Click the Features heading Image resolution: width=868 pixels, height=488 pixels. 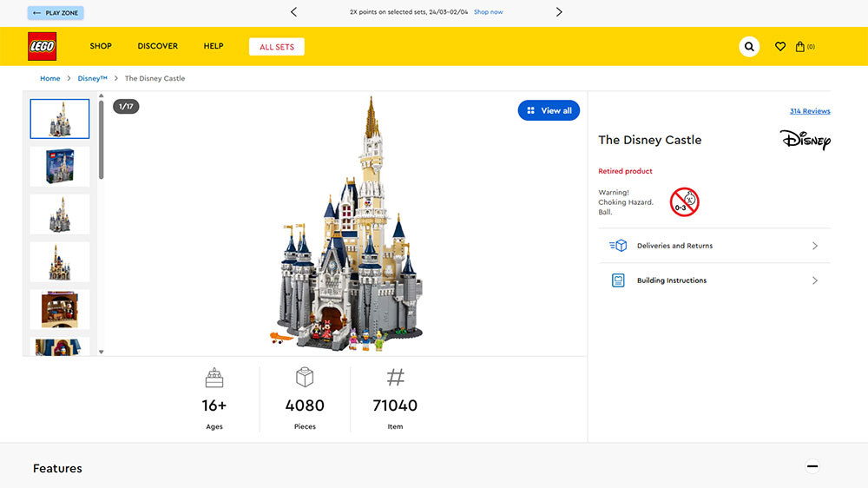point(57,469)
